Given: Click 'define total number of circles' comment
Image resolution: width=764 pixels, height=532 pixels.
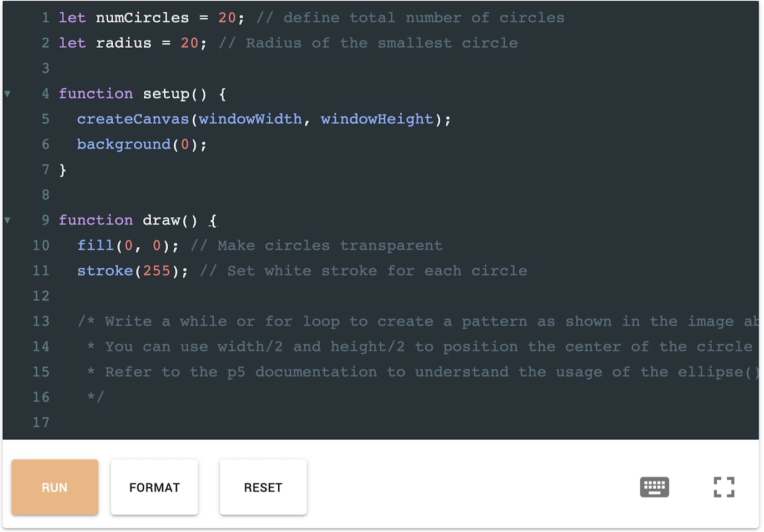Looking at the screenshot, I should click(x=410, y=18).
